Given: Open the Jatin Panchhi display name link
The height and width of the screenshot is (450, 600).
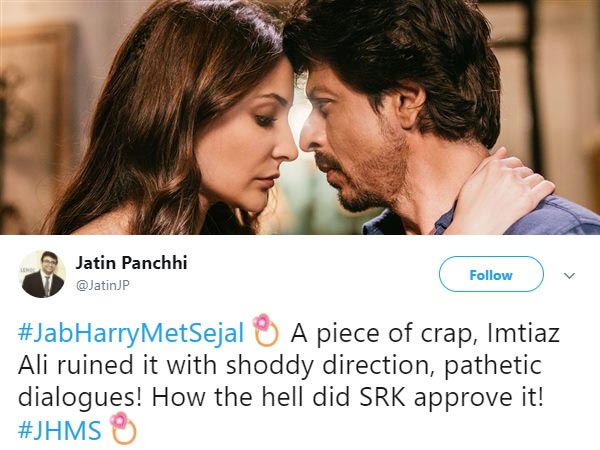Looking at the screenshot, I should 131,263.
